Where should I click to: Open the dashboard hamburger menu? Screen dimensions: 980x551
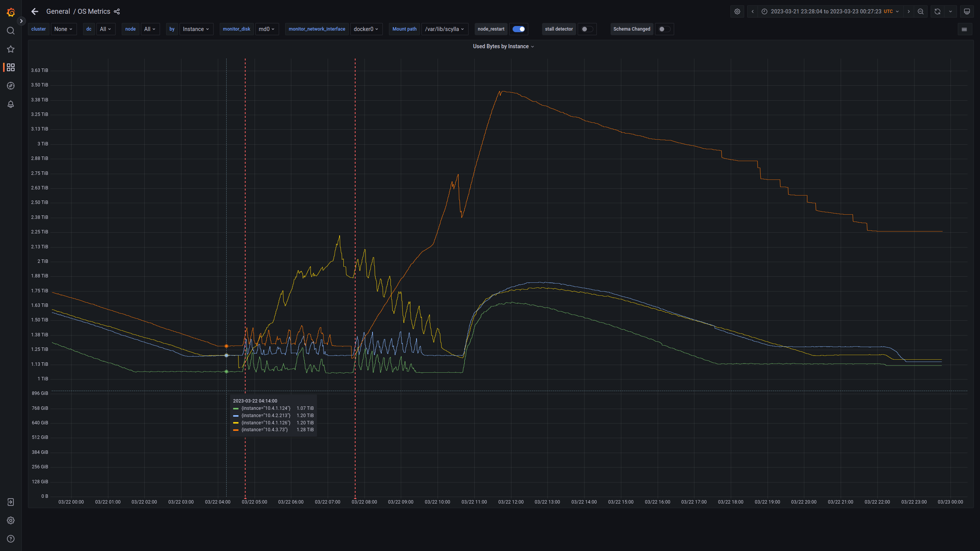click(965, 29)
